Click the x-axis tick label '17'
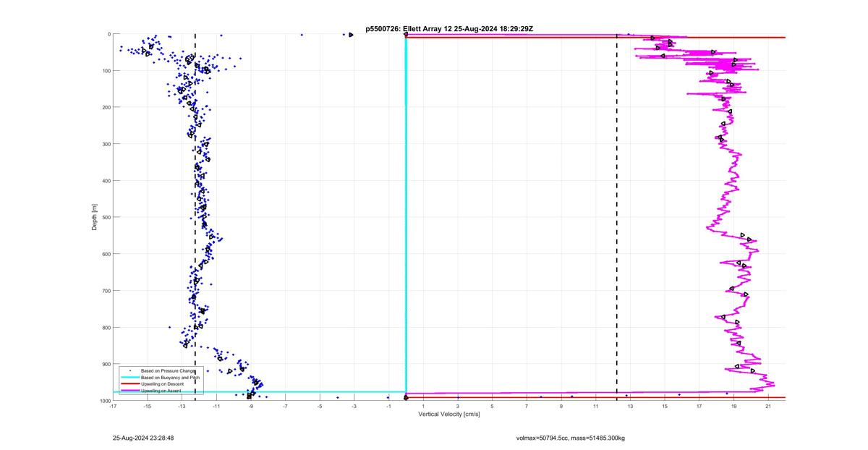This screenshot has height=450, width=868. (x=699, y=407)
